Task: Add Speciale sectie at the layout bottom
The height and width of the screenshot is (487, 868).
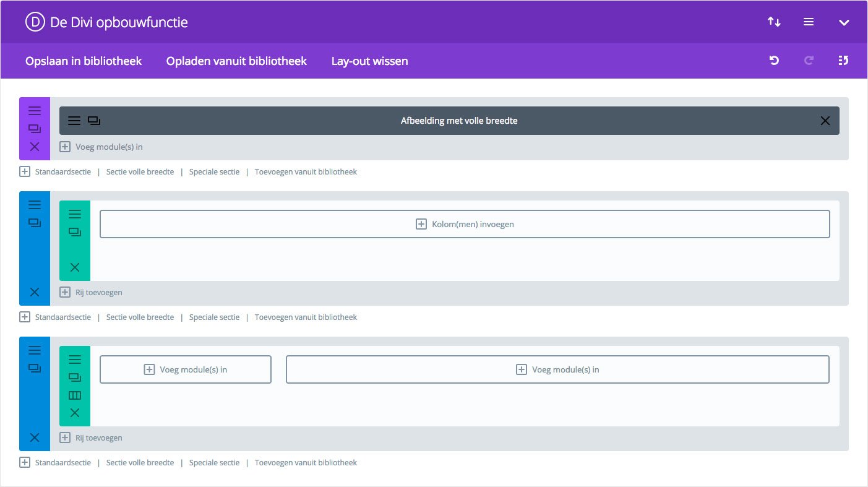Action: [214, 462]
